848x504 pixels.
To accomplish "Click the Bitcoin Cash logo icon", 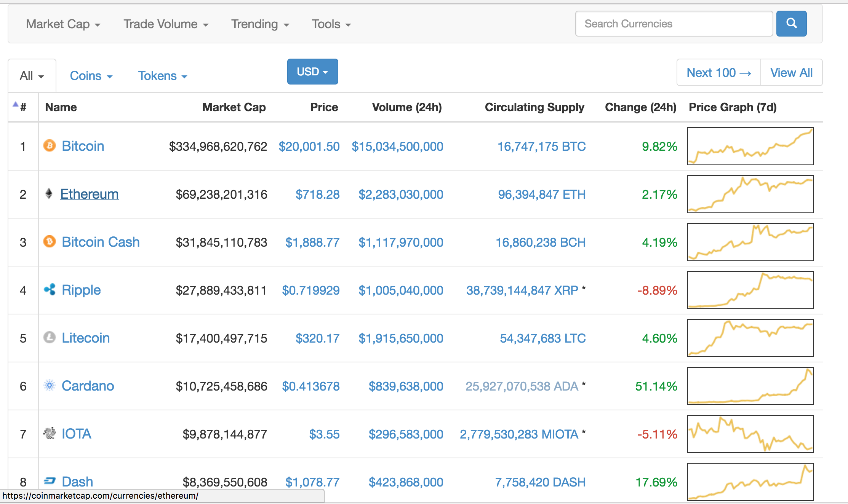I will pyautogui.click(x=50, y=241).
